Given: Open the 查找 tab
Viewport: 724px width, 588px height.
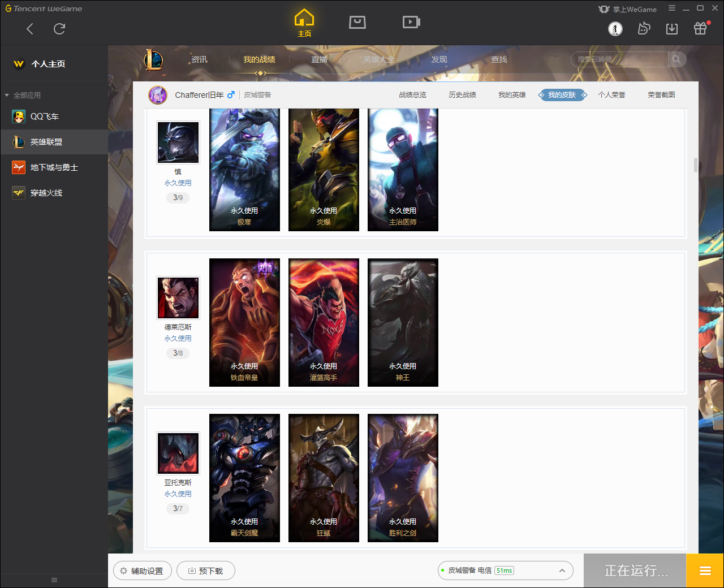Looking at the screenshot, I should (x=499, y=59).
